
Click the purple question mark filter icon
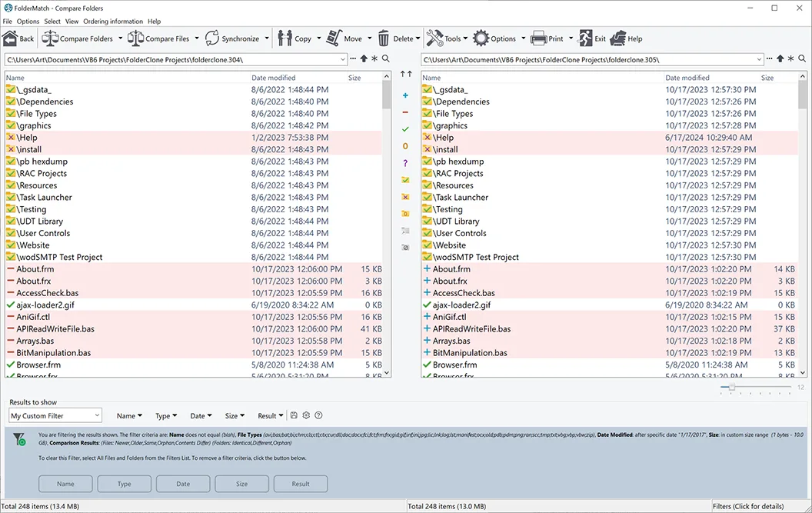(x=405, y=163)
